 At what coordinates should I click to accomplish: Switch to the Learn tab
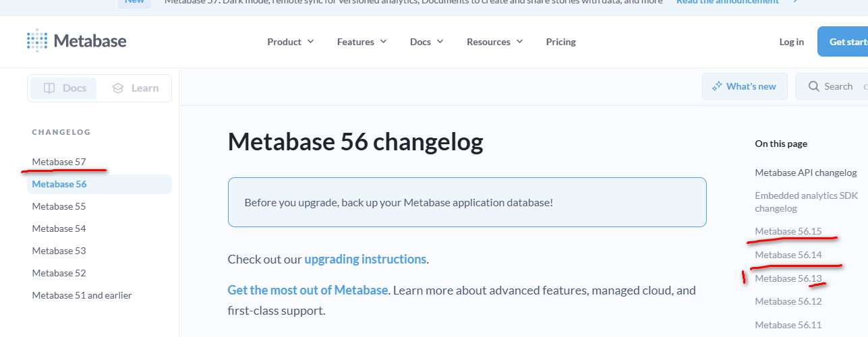click(136, 88)
